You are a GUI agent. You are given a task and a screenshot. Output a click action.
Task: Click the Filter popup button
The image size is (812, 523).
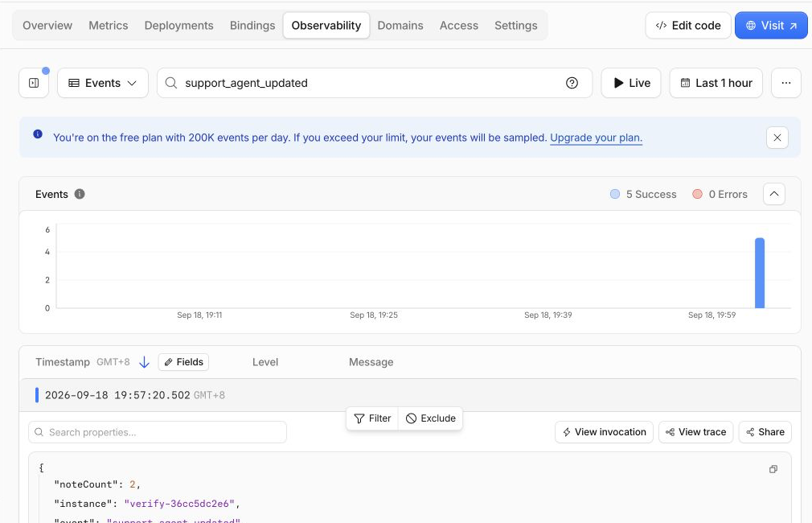(x=372, y=418)
